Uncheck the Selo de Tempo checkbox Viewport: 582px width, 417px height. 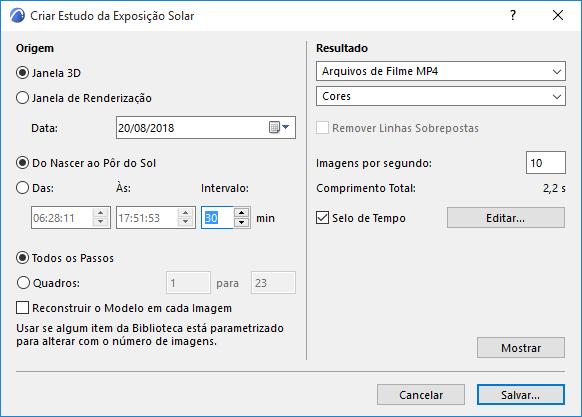click(322, 218)
